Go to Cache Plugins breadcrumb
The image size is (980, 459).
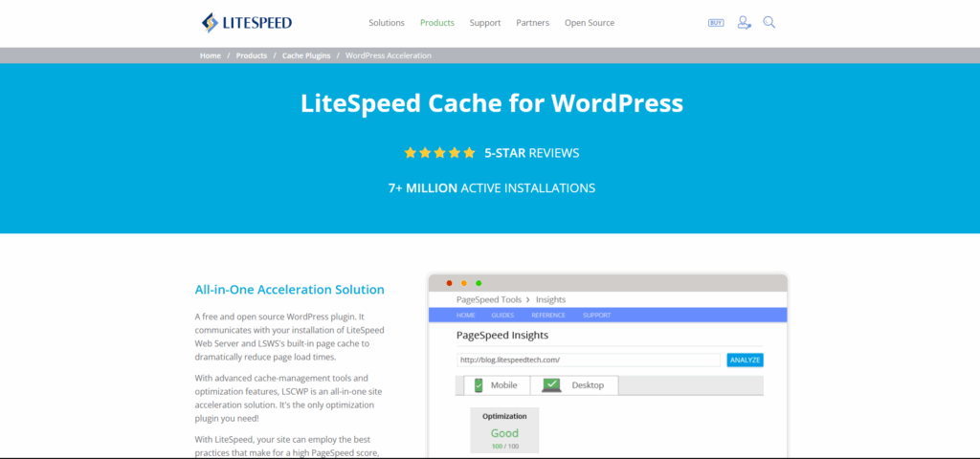point(306,55)
